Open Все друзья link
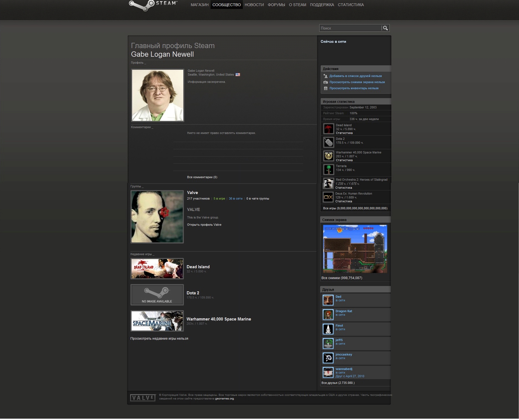This screenshot has height=420, width=519. pos(338,383)
